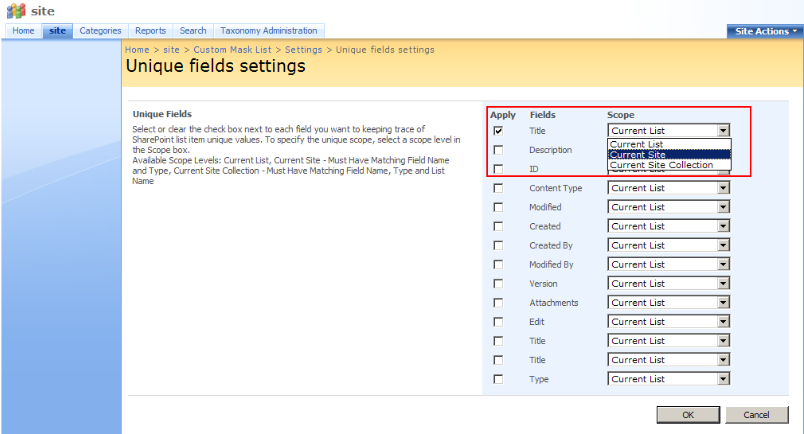Expand the Edit scope dropdown

click(669, 322)
